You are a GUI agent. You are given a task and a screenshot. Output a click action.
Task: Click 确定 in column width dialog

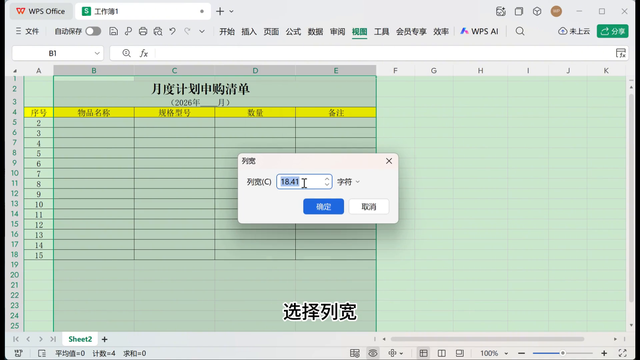(323, 207)
